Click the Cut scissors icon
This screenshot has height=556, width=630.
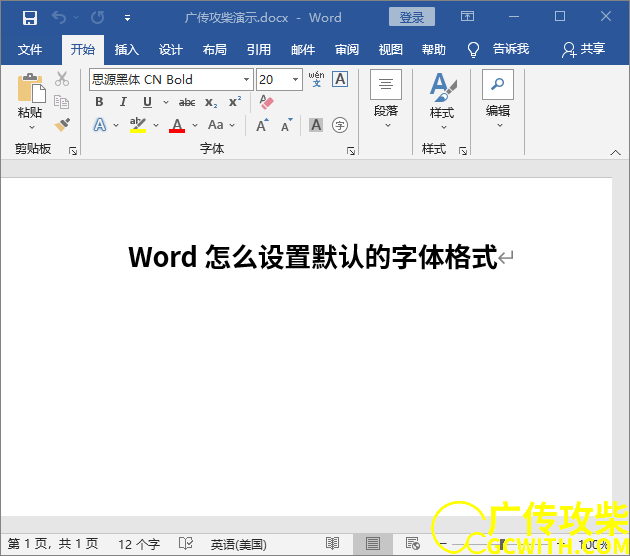point(62,79)
